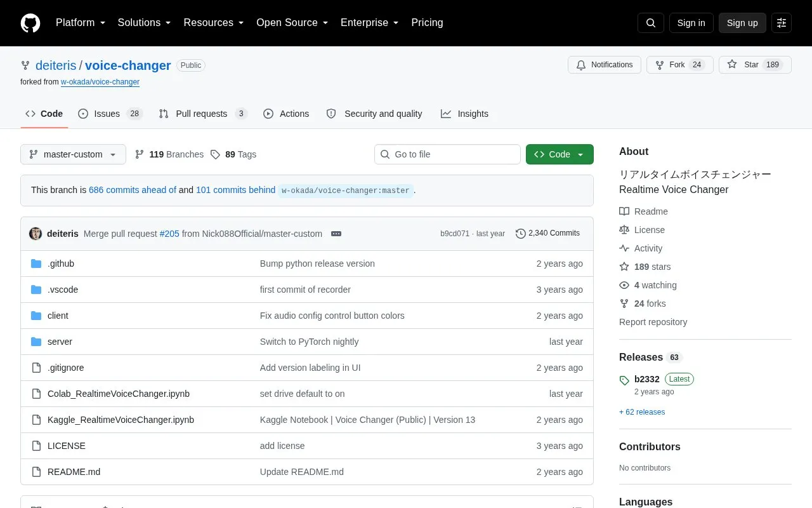The height and width of the screenshot is (508, 812).
Task: View the + 62 releases link
Action: point(642,412)
